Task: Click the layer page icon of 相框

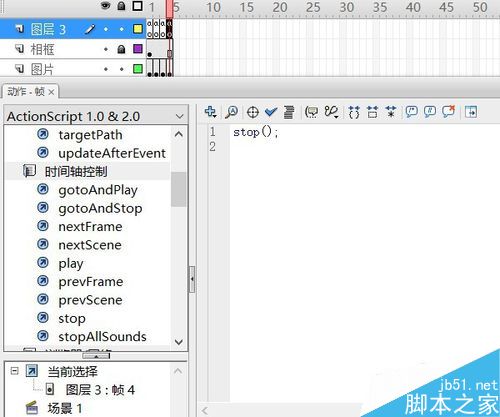Action: 20,49
